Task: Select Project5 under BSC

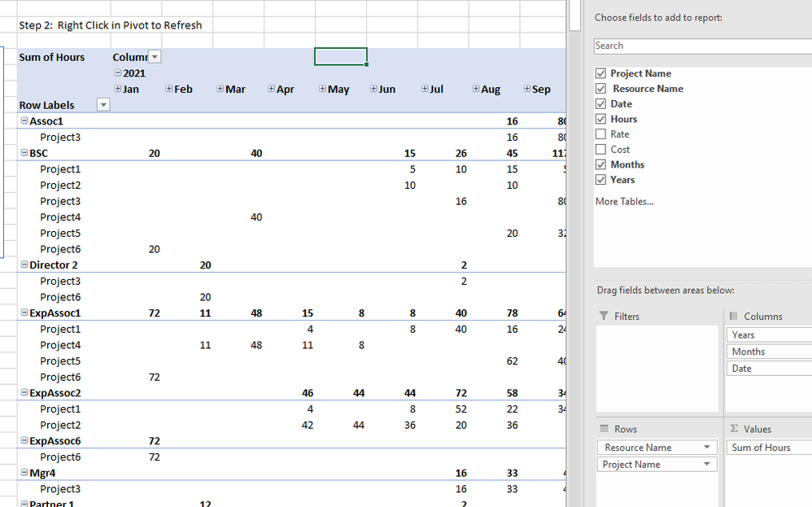Action: tap(60, 233)
